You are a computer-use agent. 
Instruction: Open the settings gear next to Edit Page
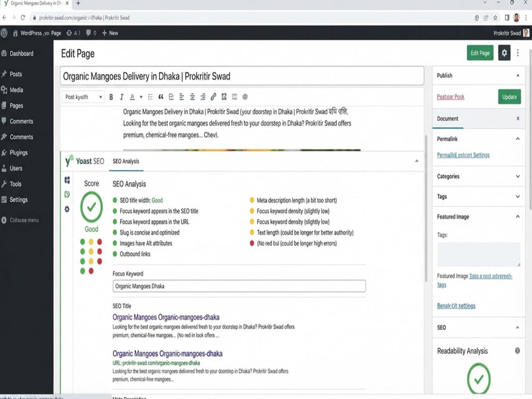(x=504, y=53)
